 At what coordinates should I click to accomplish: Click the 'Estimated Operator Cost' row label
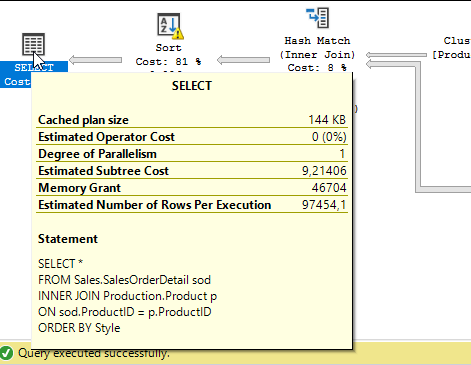tap(106, 137)
